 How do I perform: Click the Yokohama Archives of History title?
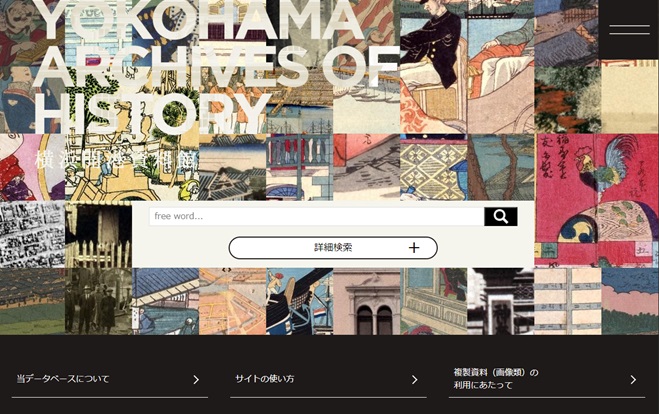coord(214,67)
